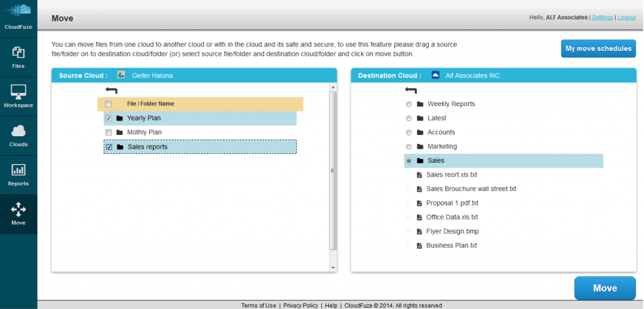
Task: Click the folder icon of Latest
Action: [419, 118]
